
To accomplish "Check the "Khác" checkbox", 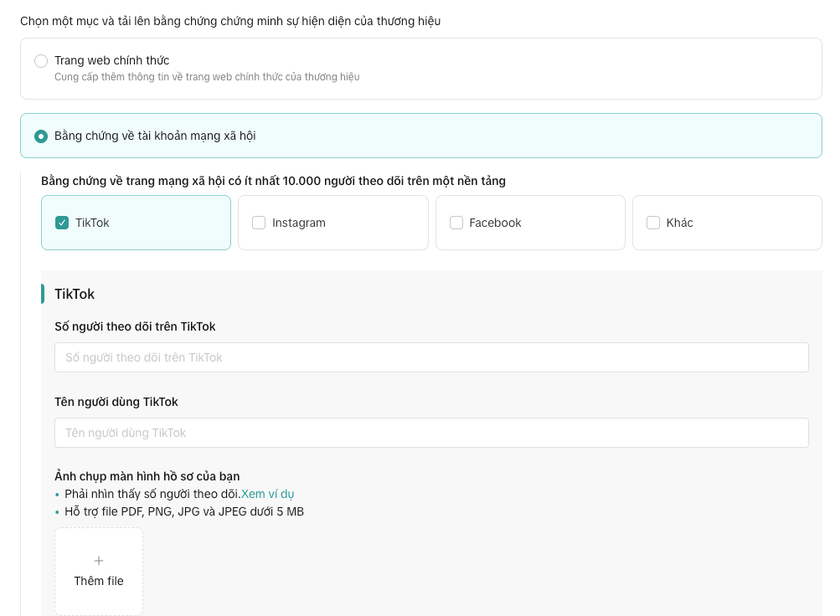I will click(x=653, y=223).
